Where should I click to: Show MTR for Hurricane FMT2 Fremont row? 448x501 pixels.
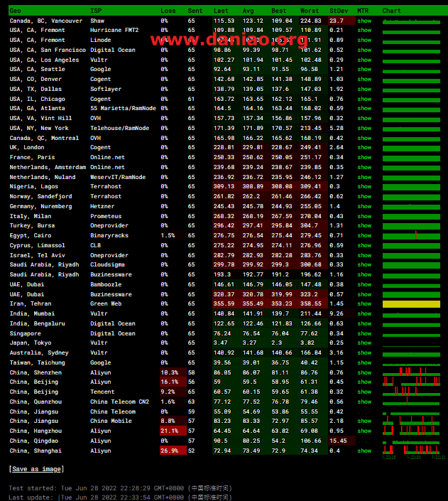click(364, 30)
